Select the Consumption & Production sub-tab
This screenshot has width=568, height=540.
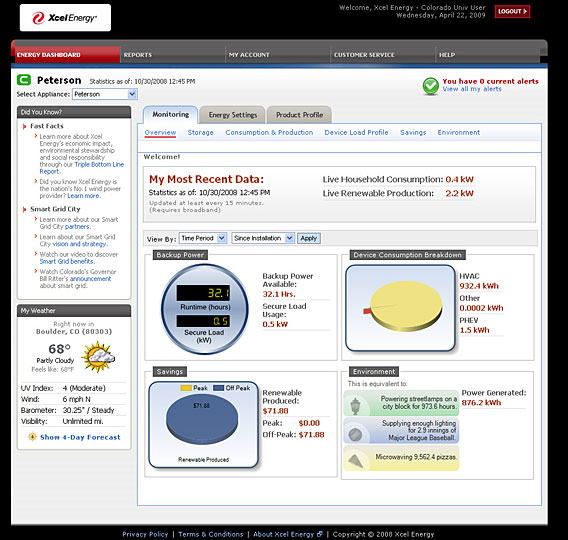(x=269, y=133)
